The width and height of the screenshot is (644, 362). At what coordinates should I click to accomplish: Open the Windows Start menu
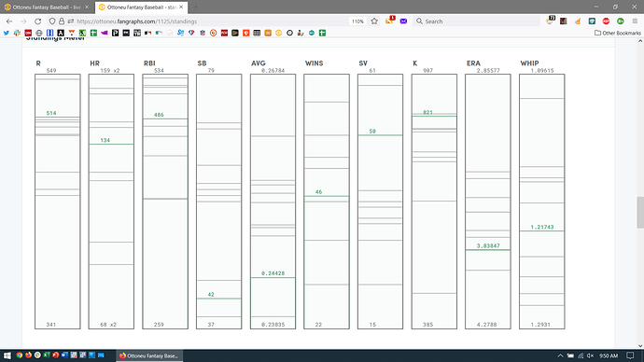[7, 355]
